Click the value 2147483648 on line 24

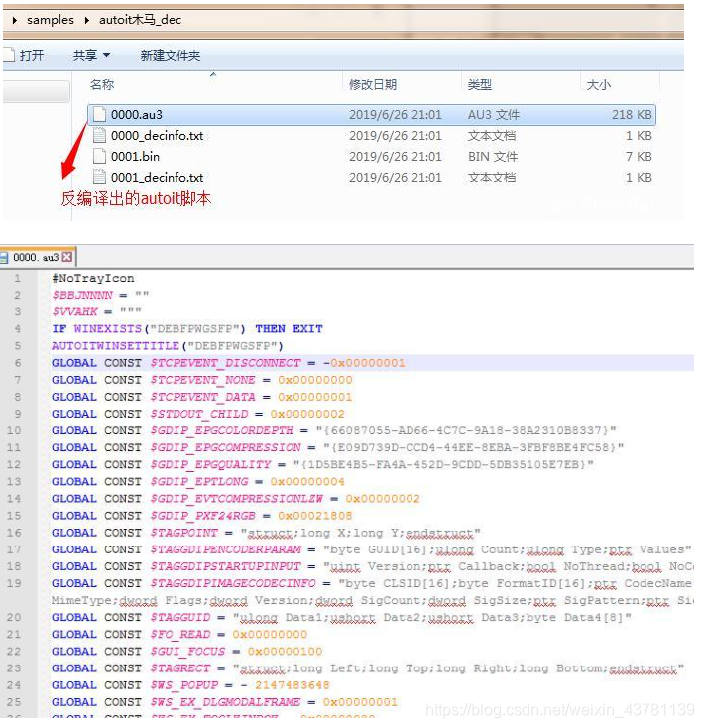pos(293,685)
